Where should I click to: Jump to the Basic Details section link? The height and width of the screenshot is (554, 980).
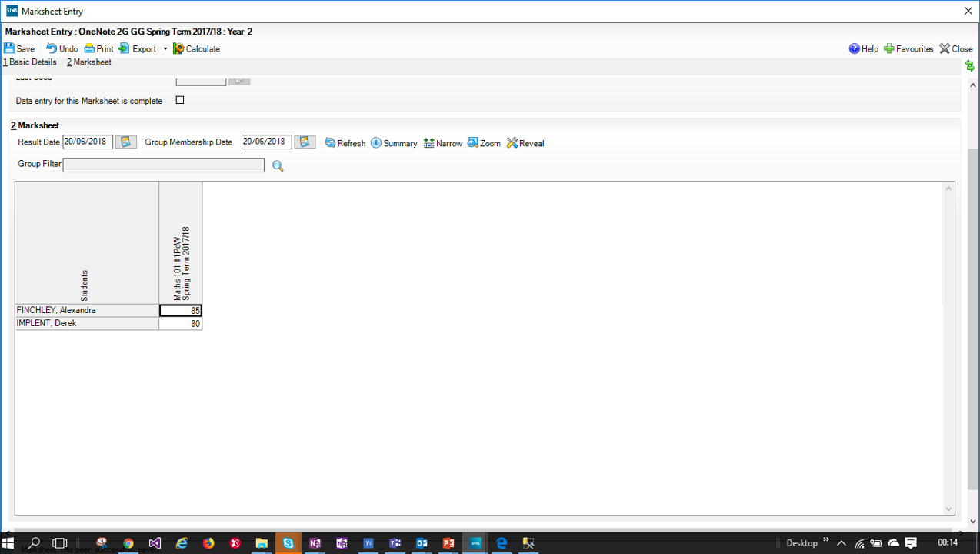30,62
